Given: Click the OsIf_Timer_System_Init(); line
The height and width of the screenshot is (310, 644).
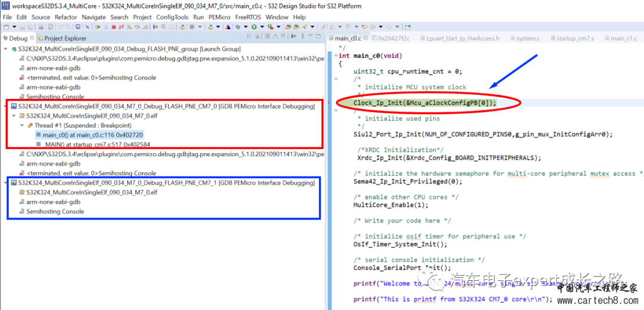Looking at the screenshot, I should (401, 244).
